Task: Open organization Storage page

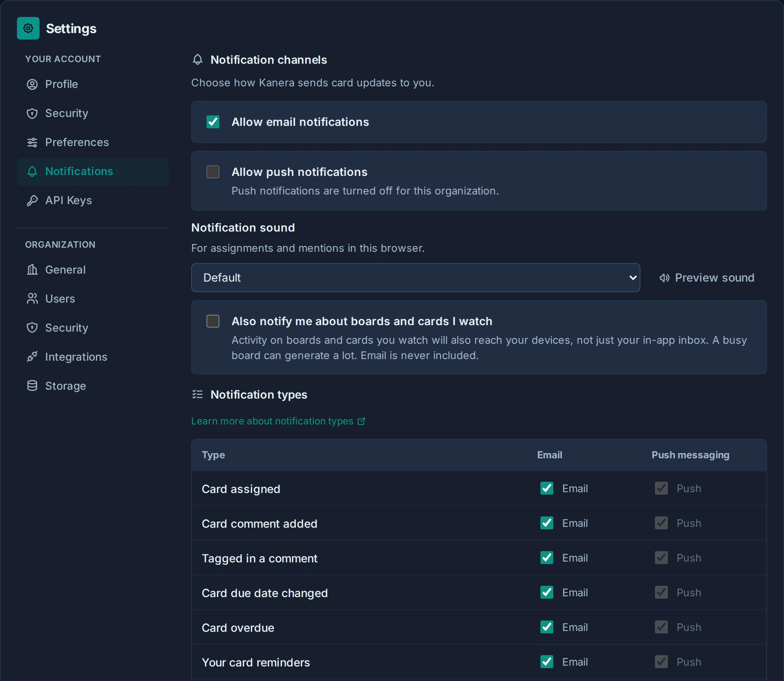Action: pyautogui.click(x=93, y=386)
